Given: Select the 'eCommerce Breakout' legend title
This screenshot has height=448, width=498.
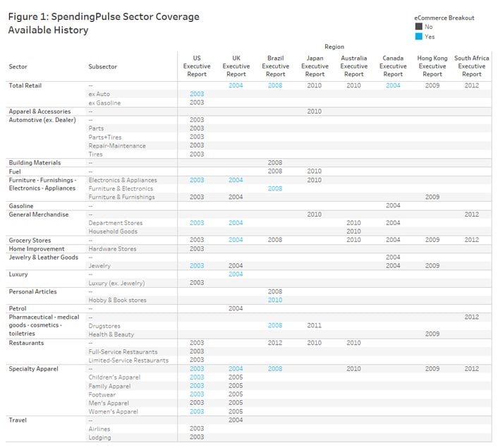Looking at the screenshot, I should click(x=444, y=18).
